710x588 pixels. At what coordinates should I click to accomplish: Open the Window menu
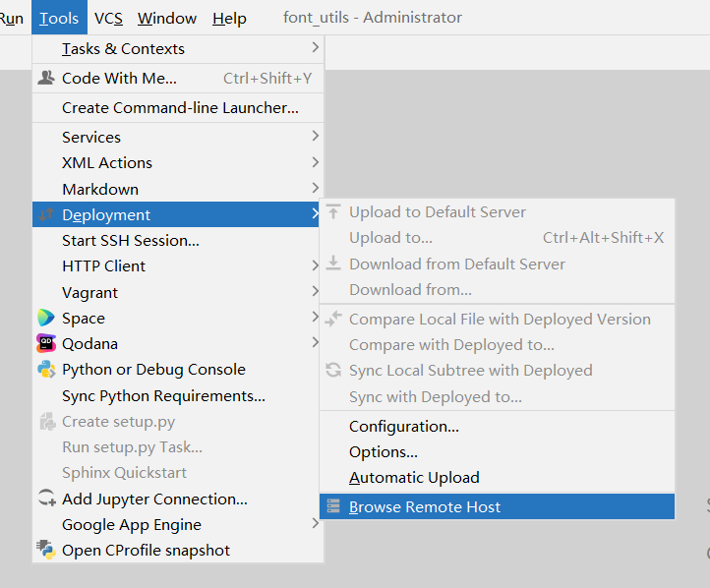coord(167,18)
